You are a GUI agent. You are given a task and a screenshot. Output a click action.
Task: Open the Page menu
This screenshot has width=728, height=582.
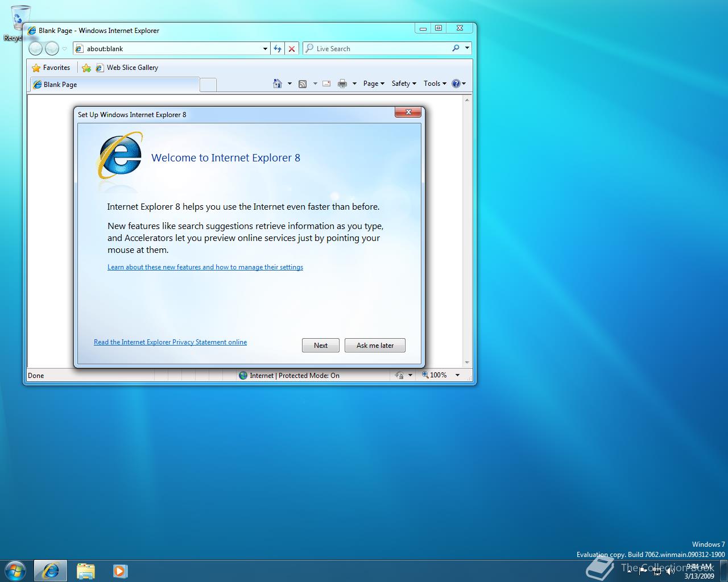(374, 84)
